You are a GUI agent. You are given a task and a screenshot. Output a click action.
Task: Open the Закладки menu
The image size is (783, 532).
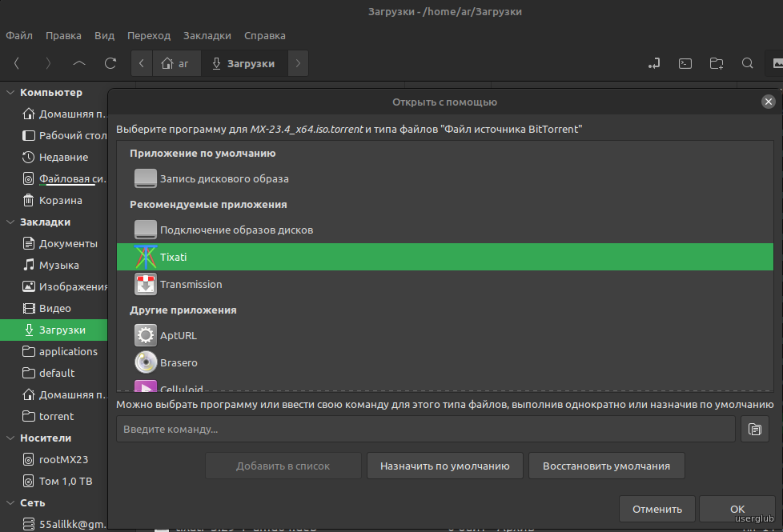pyautogui.click(x=207, y=35)
